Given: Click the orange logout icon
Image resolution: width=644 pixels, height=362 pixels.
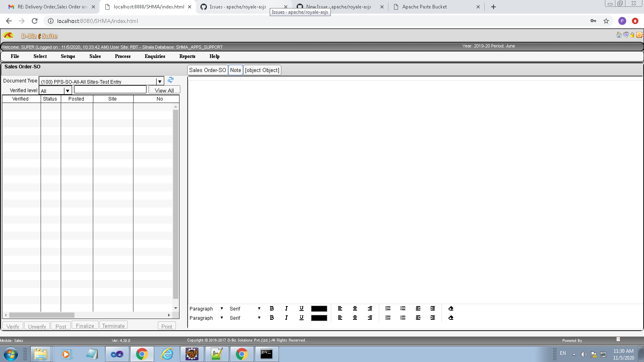Looking at the screenshot, I should (x=639, y=35).
